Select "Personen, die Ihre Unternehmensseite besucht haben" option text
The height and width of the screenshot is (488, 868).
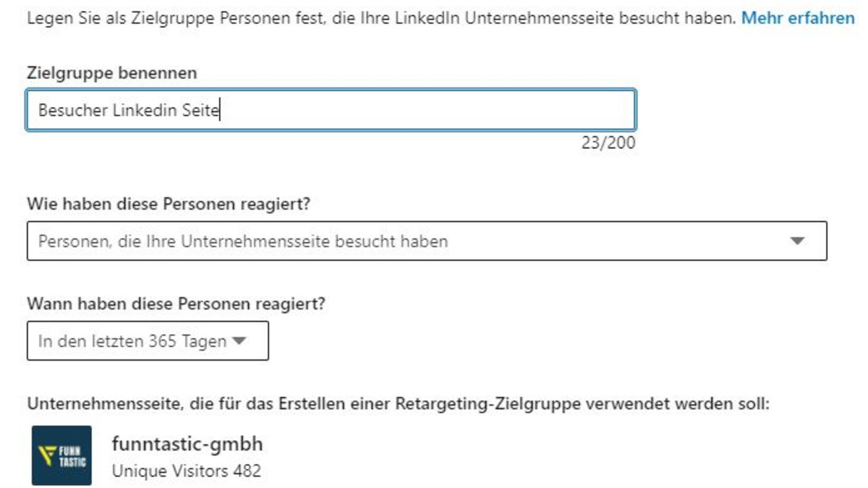click(x=242, y=241)
